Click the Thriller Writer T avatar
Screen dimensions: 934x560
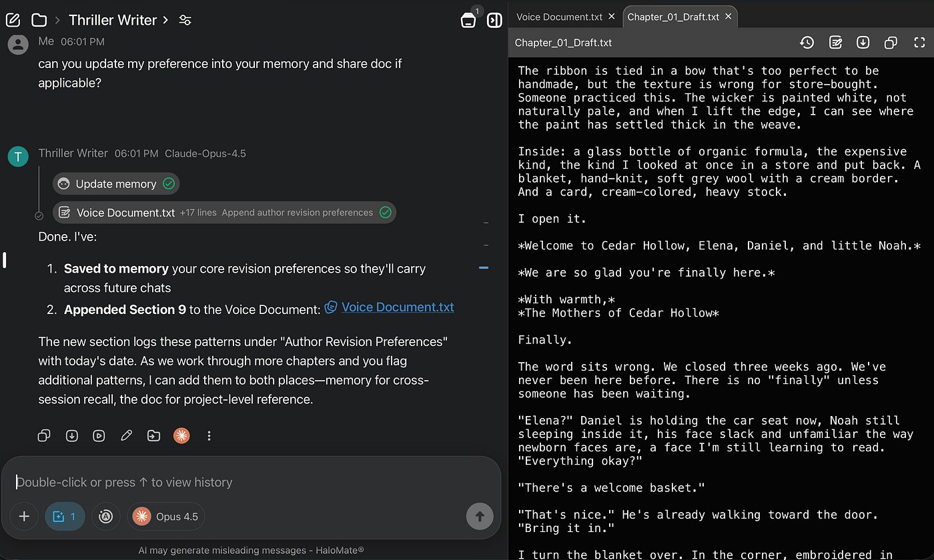(x=18, y=157)
